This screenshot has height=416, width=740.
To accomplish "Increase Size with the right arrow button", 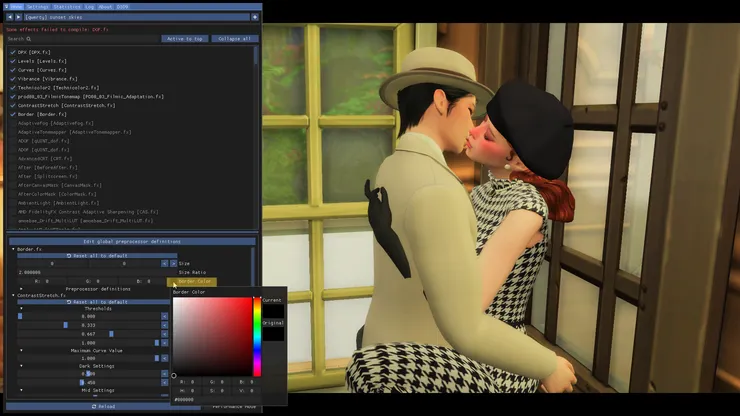I will pyautogui.click(x=173, y=263).
